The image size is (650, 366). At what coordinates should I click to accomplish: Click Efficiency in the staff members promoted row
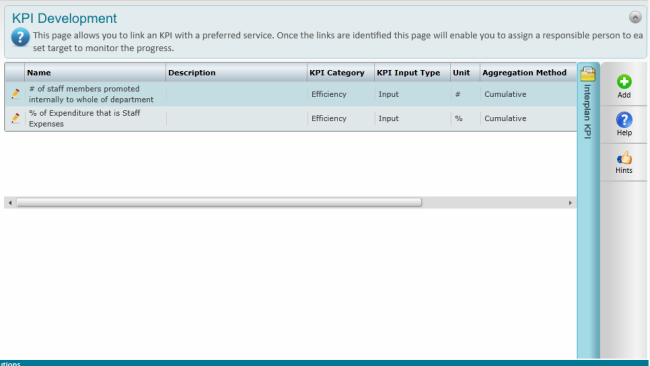pos(329,94)
